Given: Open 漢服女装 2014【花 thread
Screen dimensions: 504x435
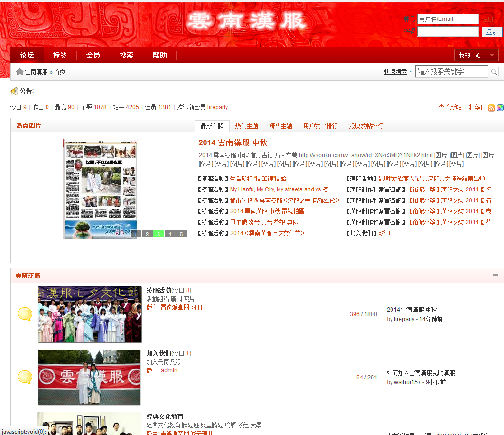Looking at the screenshot, I should click(x=450, y=222).
